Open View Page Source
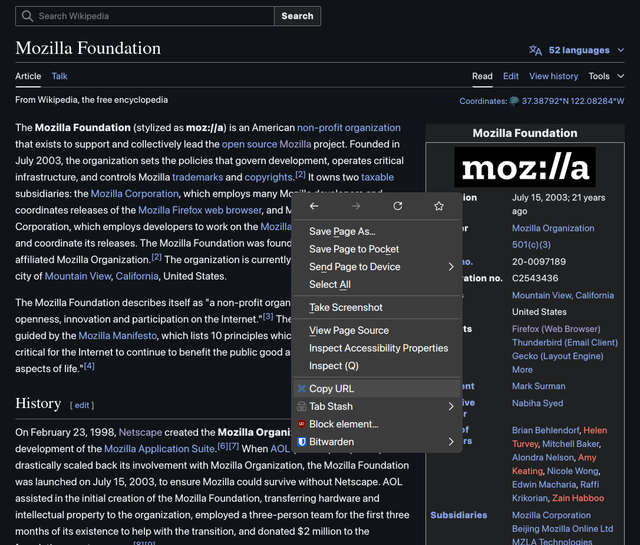Image resolution: width=640 pixels, height=545 pixels. [377, 330]
